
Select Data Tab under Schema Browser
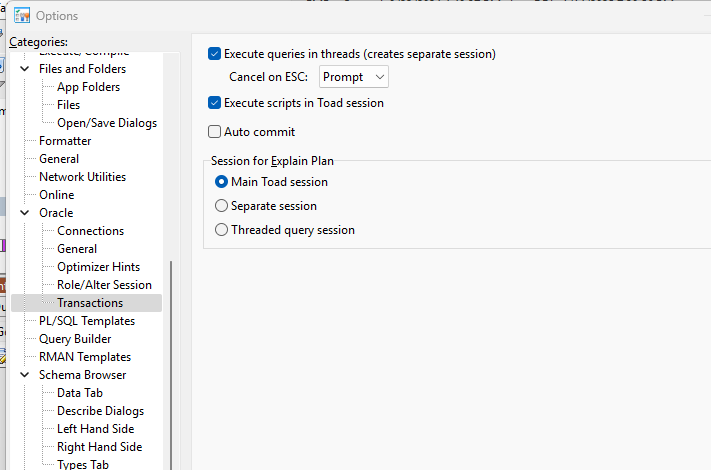(x=80, y=393)
